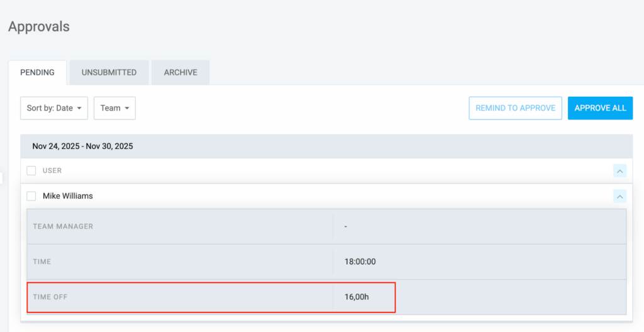Go to the ARCHIVE tab
644x332 pixels.
[x=180, y=72]
